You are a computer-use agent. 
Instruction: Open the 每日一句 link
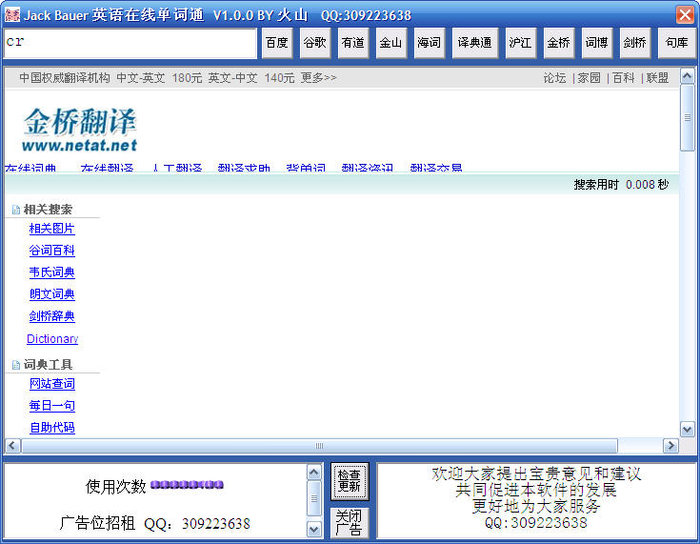pos(52,406)
